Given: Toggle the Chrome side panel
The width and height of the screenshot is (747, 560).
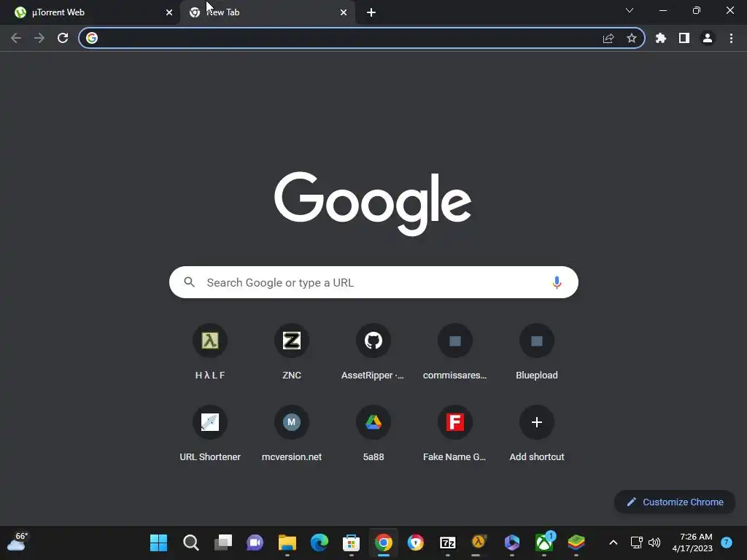Looking at the screenshot, I should point(684,38).
